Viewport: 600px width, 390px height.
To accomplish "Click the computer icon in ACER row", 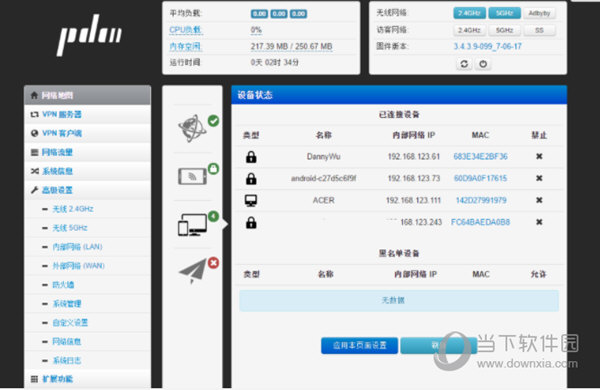I will (x=251, y=201).
